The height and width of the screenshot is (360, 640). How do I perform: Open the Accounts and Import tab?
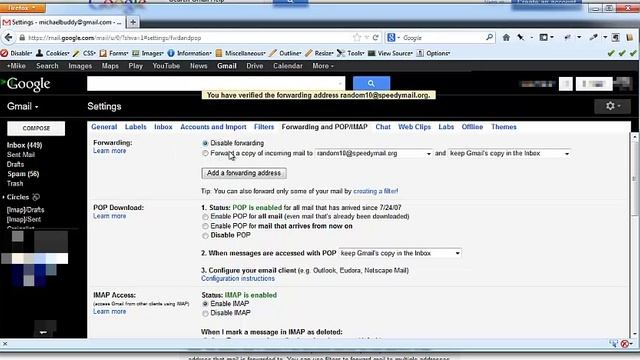point(213,127)
